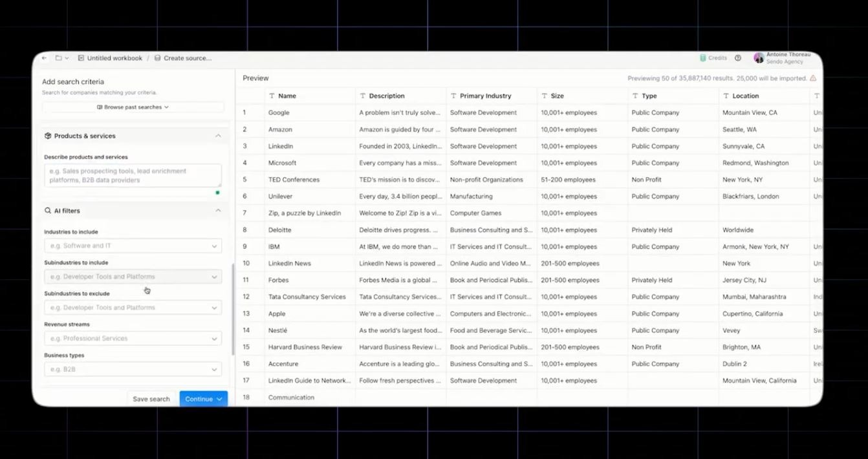Collapse the Products & services section
This screenshot has height=459, width=868.
(218, 136)
